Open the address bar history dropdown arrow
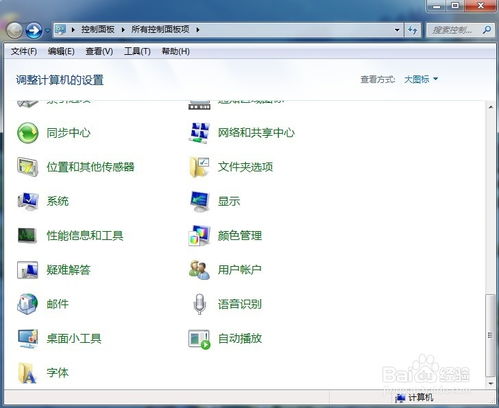 point(397,30)
